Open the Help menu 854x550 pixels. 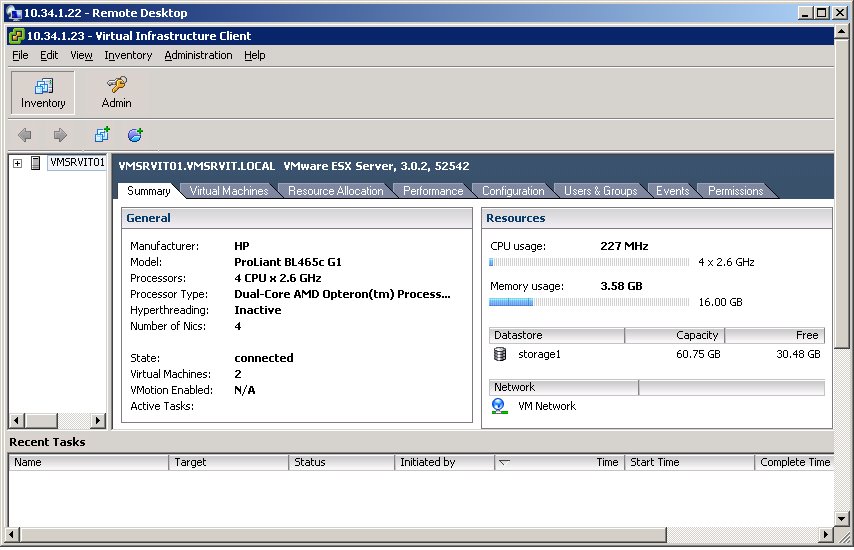click(x=254, y=56)
